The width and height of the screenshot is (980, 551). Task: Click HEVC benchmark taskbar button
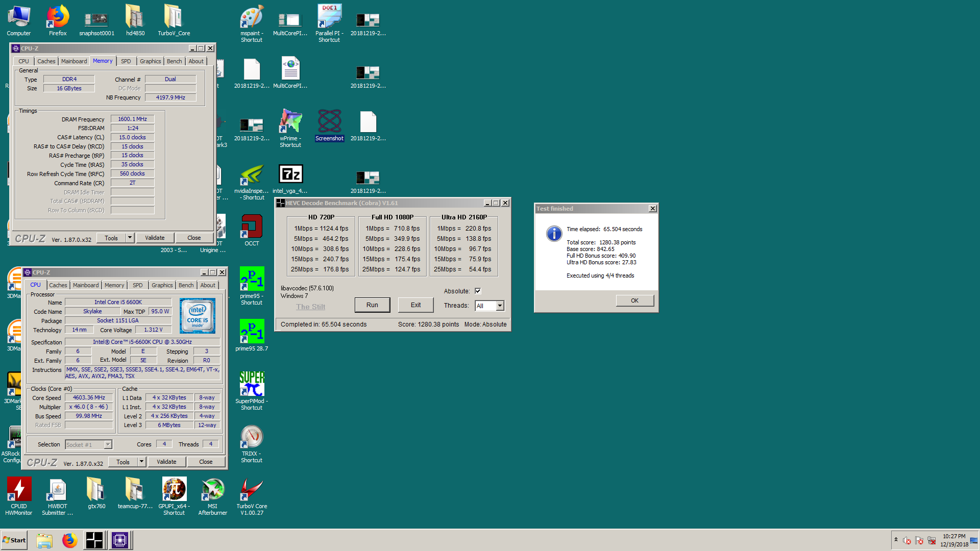(x=94, y=540)
